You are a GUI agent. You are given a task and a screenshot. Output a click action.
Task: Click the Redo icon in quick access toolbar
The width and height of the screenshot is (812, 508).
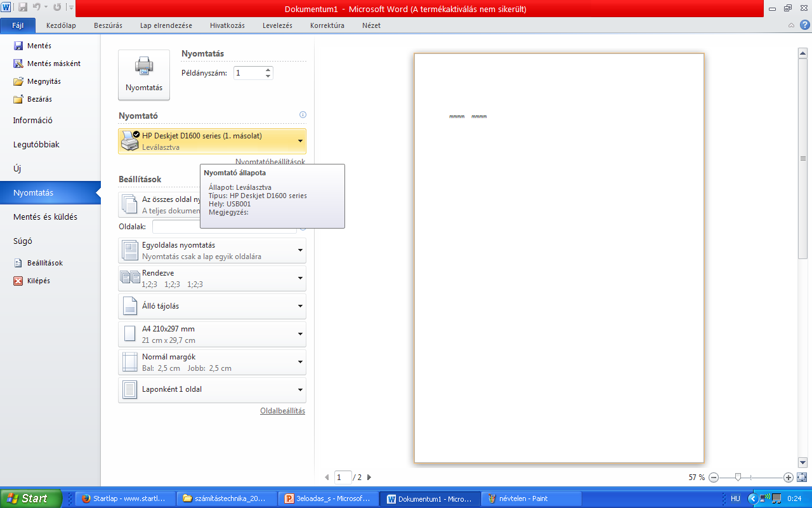pyautogui.click(x=57, y=8)
